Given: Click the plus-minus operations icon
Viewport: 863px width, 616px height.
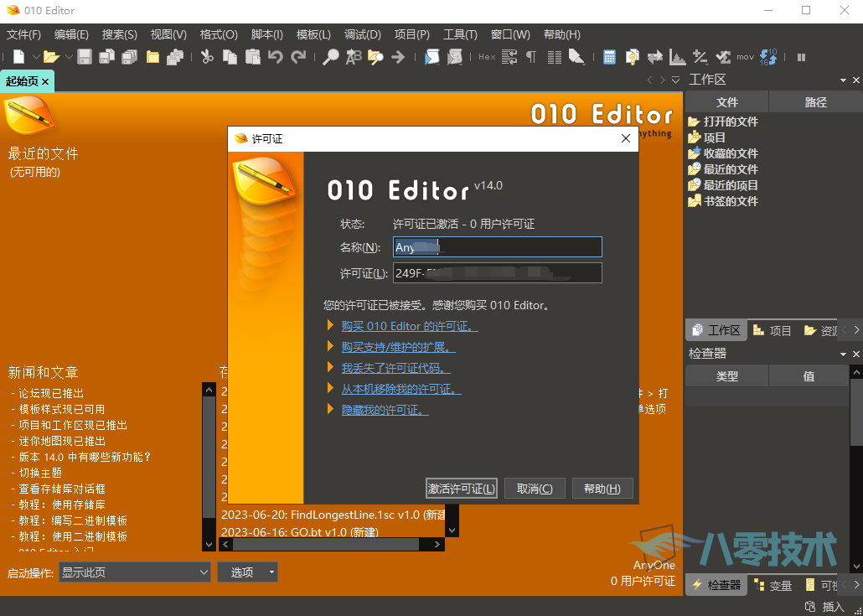Looking at the screenshot, I should [700, 57].
